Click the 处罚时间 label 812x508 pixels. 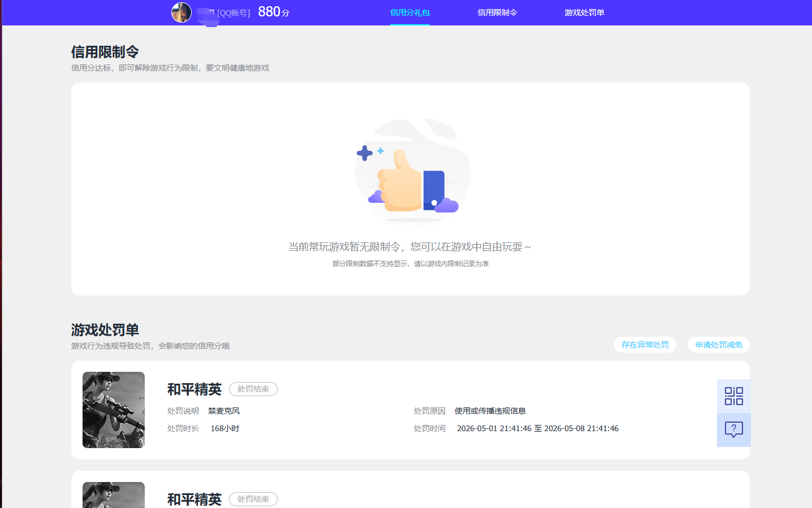(x=430, y=428)
